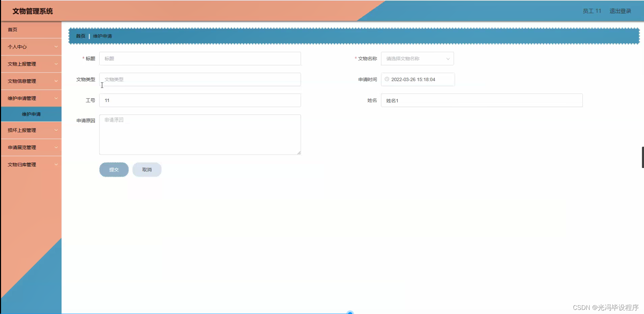Screen dimensions: 644x314
Task: Open 文物上报管理 sidebar menu
Action: coord(31,64)
